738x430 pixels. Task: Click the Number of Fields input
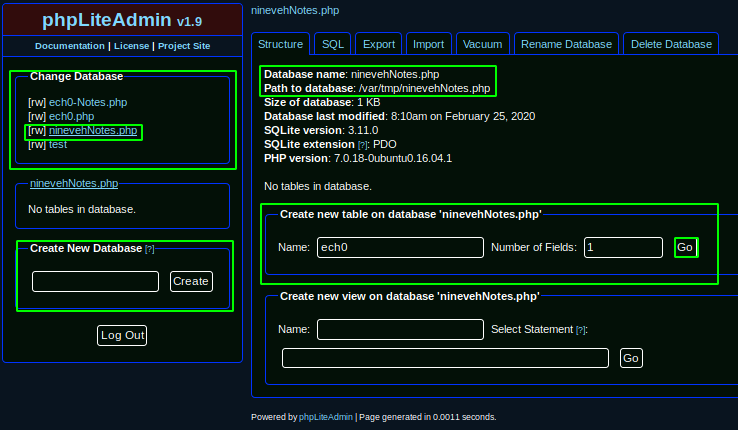[623, 247]
